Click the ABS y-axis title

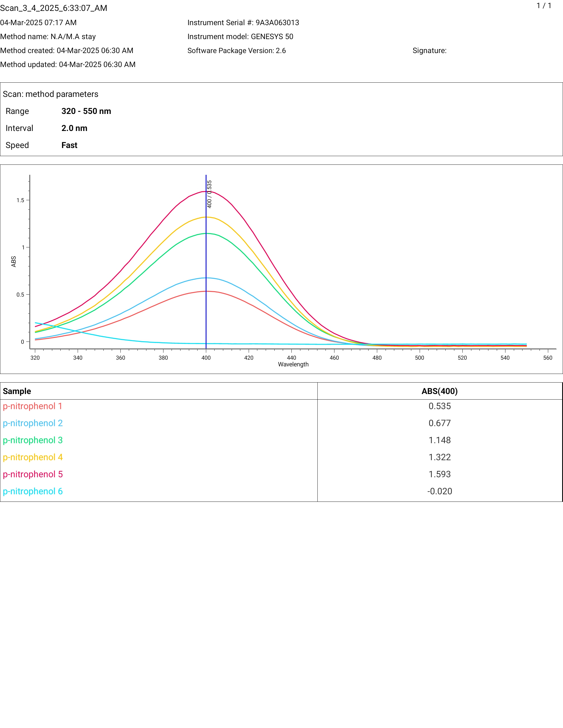pos(14,261)
